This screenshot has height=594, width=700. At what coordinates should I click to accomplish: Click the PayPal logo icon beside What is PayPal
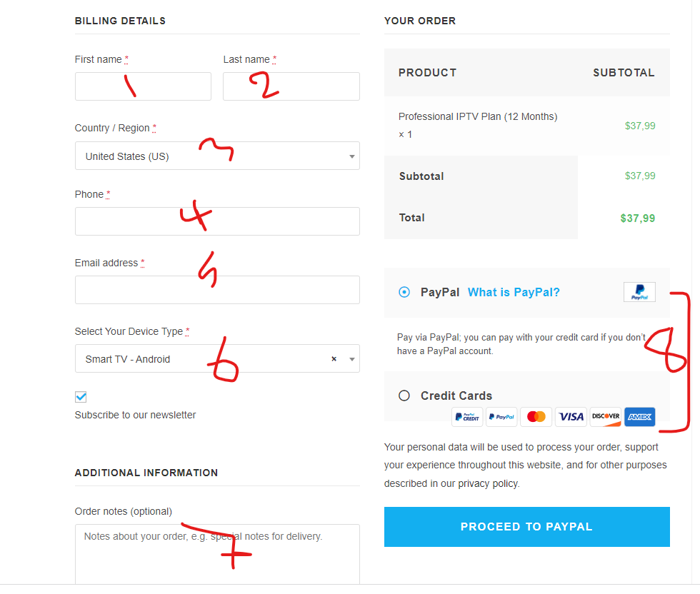pyautogui.click(x=639, y=292)
